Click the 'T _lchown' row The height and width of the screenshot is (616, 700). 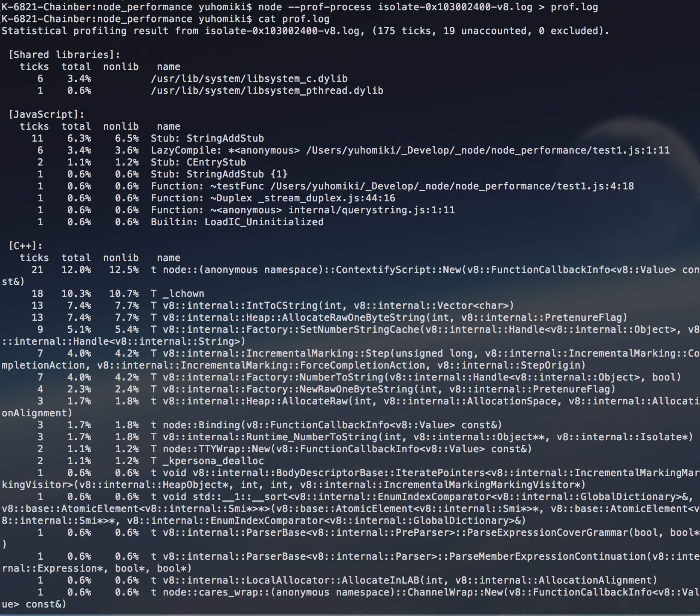[x=118, y=294]
